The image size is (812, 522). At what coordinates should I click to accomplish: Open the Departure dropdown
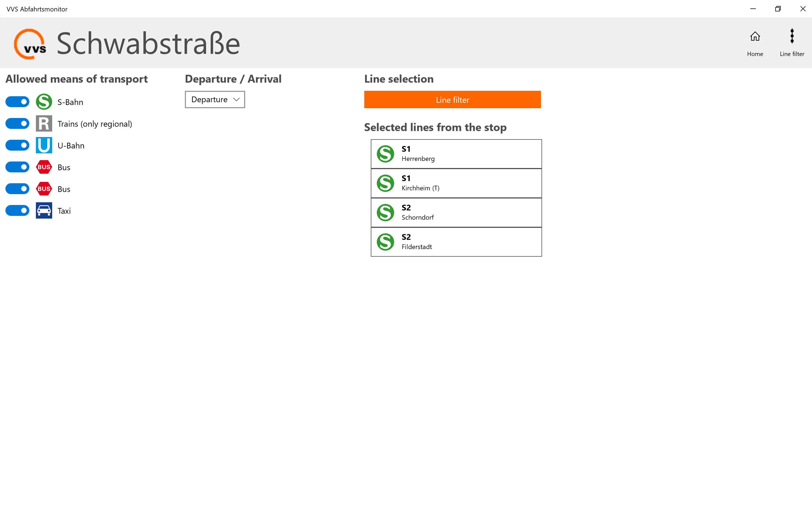214,100
